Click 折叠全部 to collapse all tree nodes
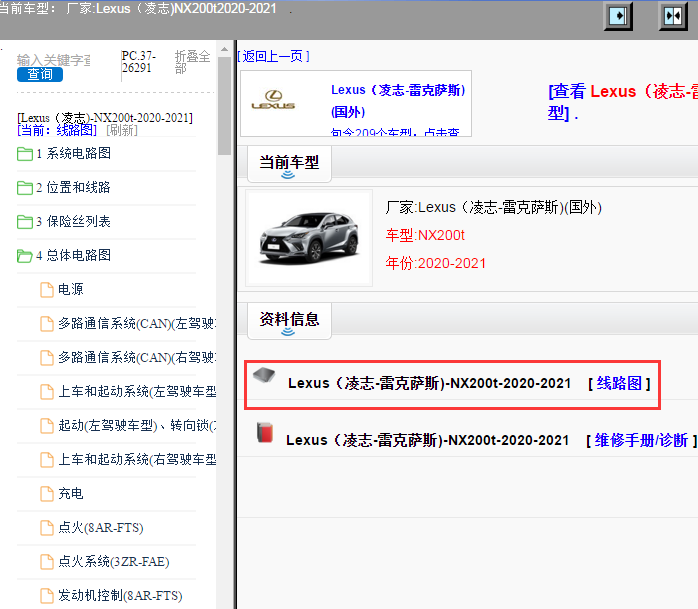The image size is (698, 609). point(192,61)
